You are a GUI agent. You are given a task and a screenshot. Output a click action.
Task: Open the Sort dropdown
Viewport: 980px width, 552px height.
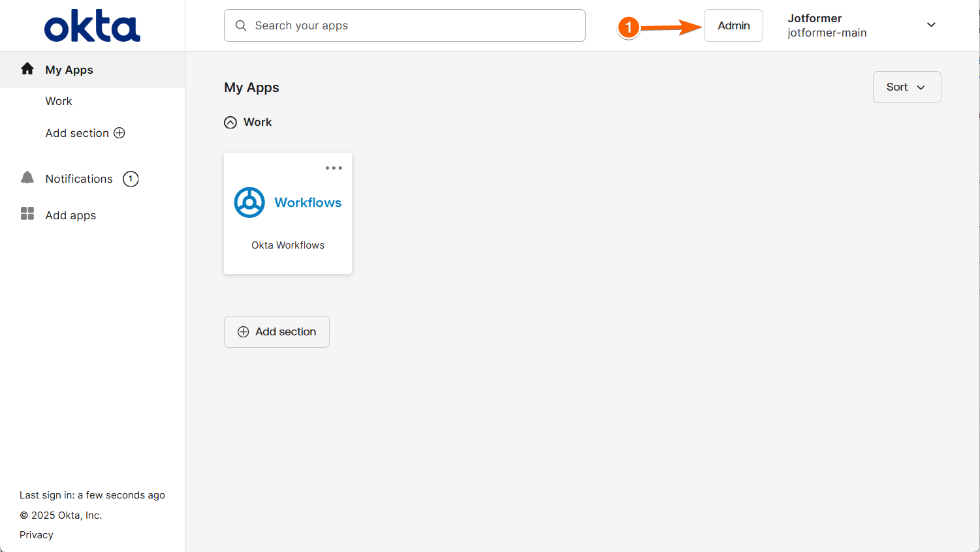click(906, 87)
